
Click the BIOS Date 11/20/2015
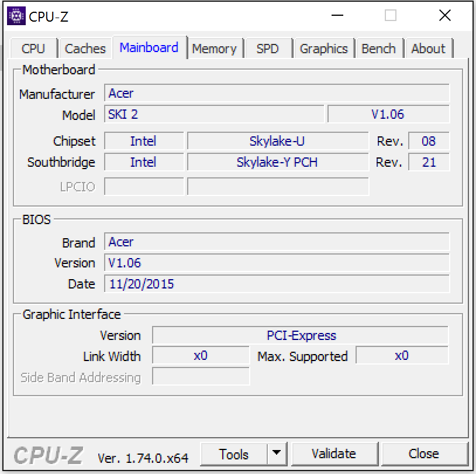tap(277, 284)
